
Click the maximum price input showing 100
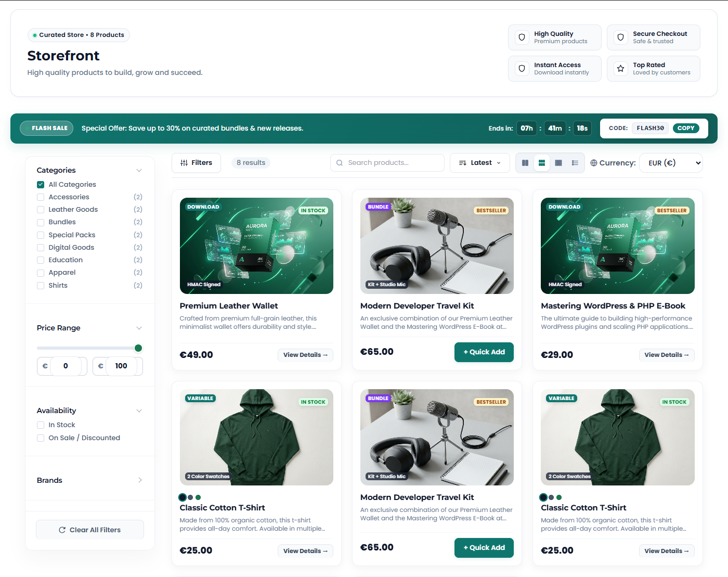[x=121, y=366]
